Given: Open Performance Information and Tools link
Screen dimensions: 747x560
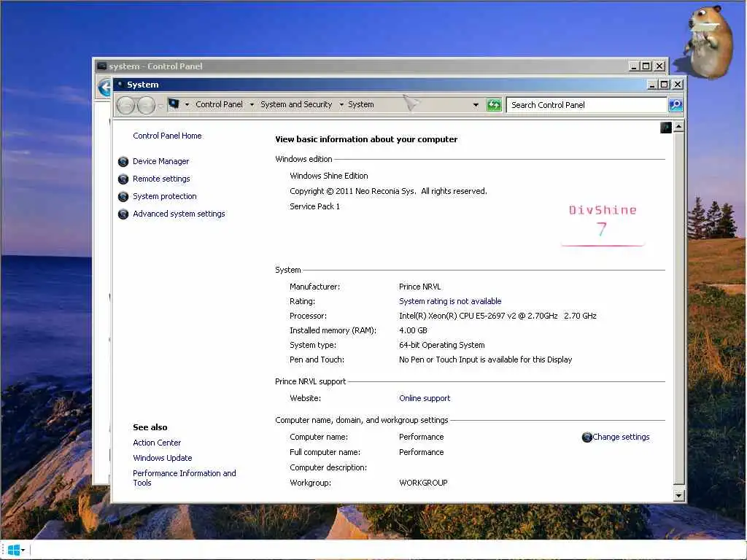Looking at the screenshot, I should pyautogui.click(x=185, y=478).
